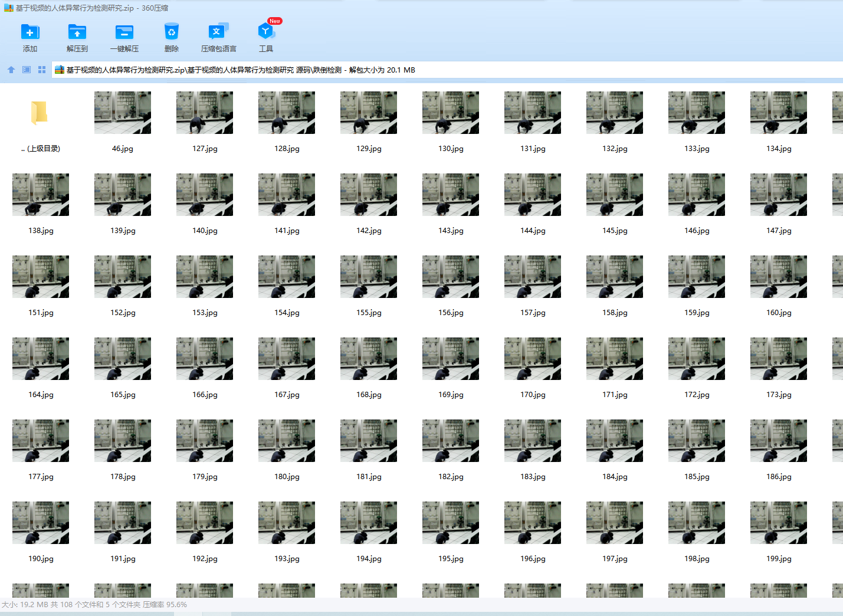Select the "132.jpg" file label
The image size is (843, 616).
click(x=615, y=149)
